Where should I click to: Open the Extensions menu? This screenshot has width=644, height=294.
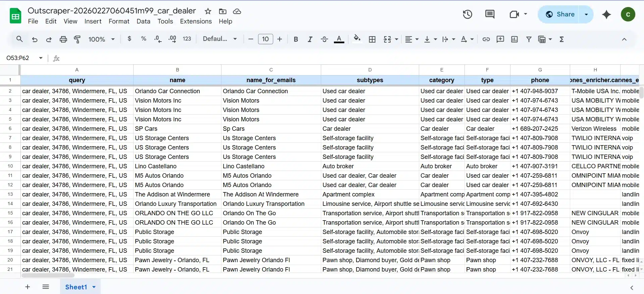pyautogui.click(x=196, y=21)
